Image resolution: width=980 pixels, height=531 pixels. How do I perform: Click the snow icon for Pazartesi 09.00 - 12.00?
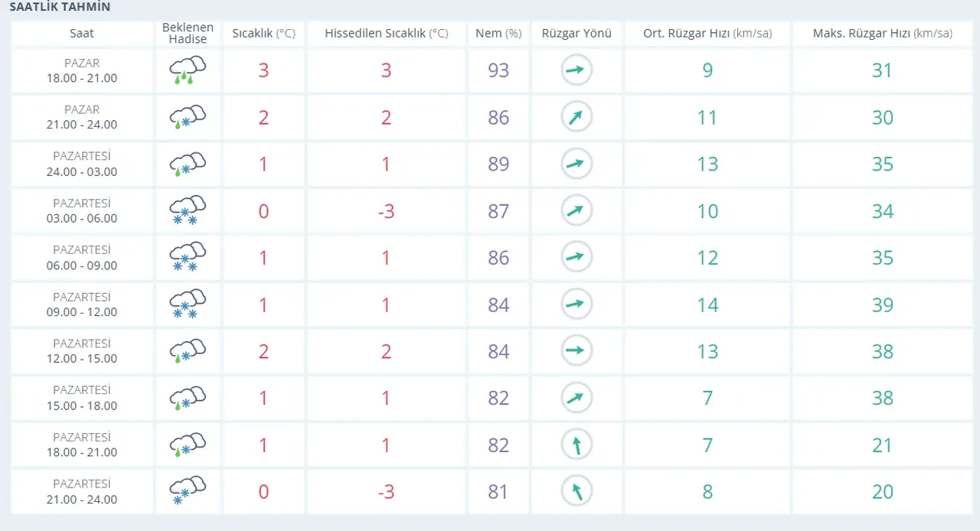(x=187, y=305)
